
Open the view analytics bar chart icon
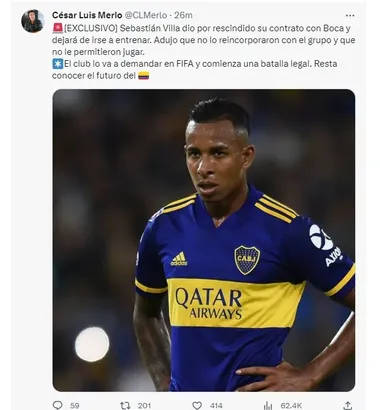268,405
